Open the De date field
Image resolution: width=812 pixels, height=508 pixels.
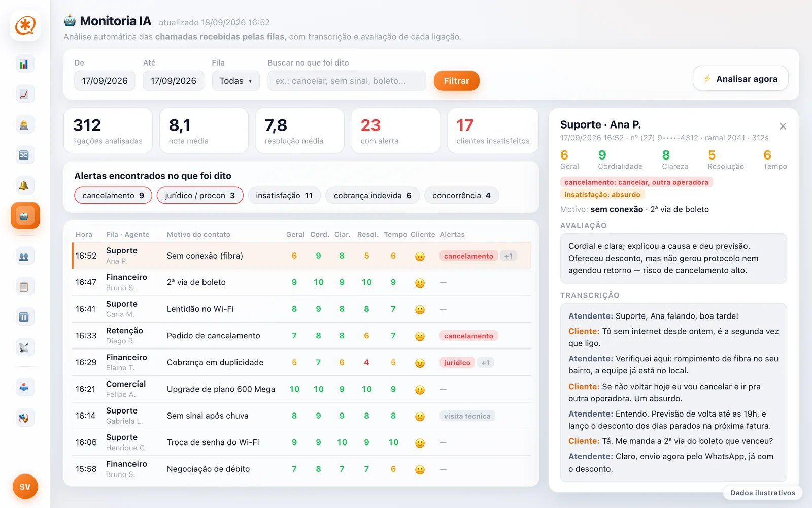[105, 81]
